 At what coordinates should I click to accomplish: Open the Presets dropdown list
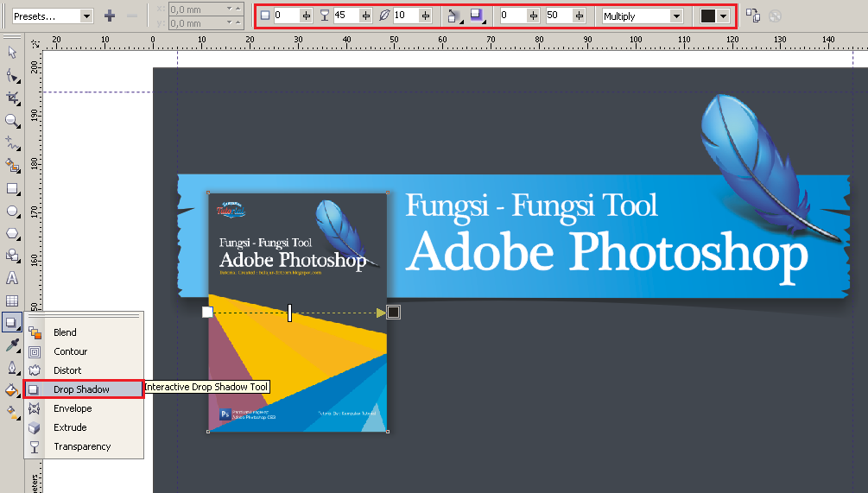[86, 16]
